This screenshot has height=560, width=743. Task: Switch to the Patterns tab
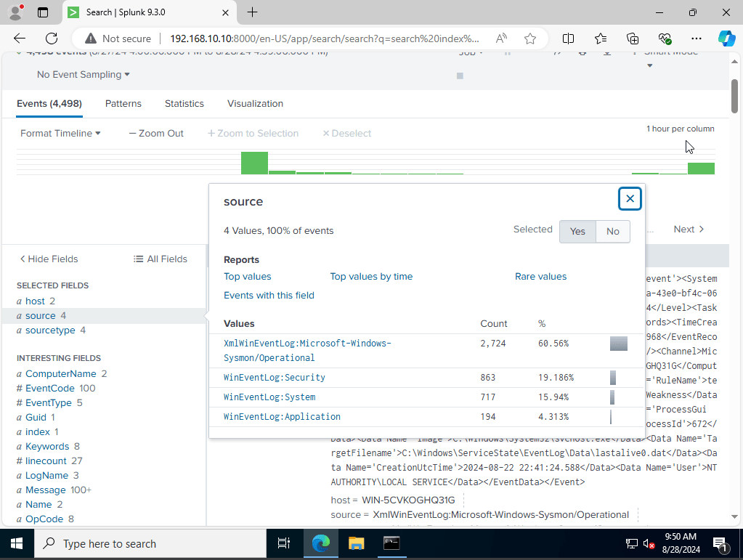pos(123,103)
